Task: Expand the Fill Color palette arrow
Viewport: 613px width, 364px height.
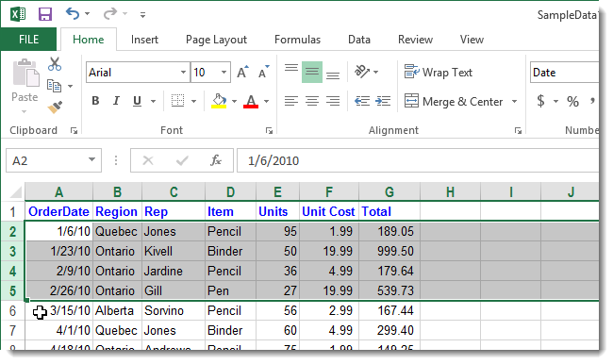Action: (x=234, y=102)
